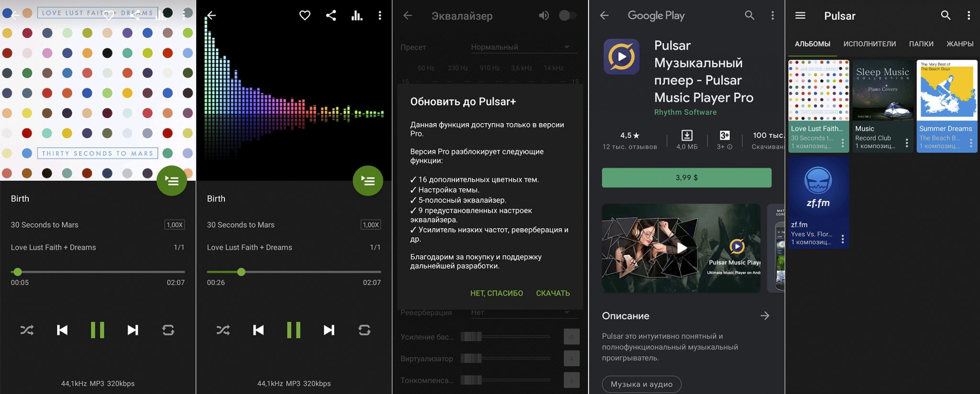Open options for the zf.fm album card
The width and height of the screenshot is (980, 394).
[843, 239]
